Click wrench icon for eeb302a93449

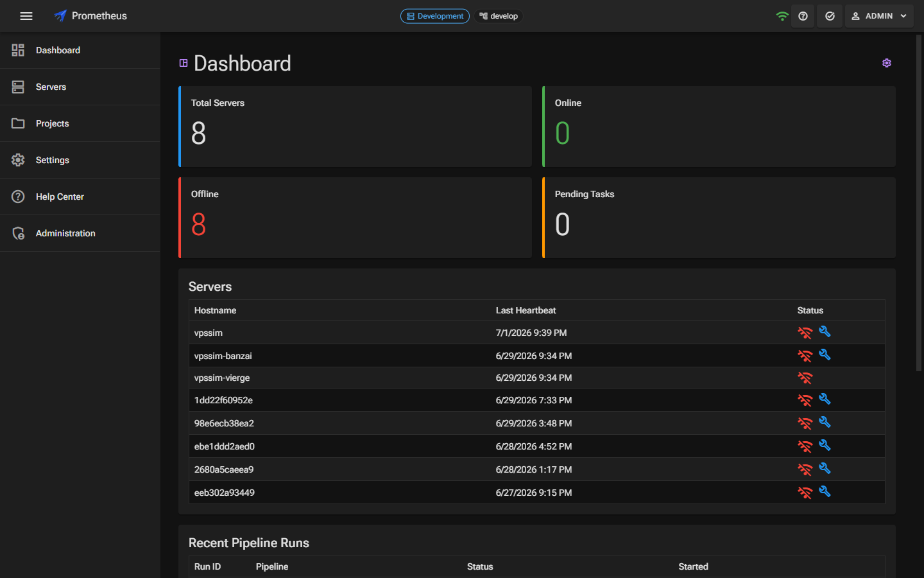pos(825,491)
